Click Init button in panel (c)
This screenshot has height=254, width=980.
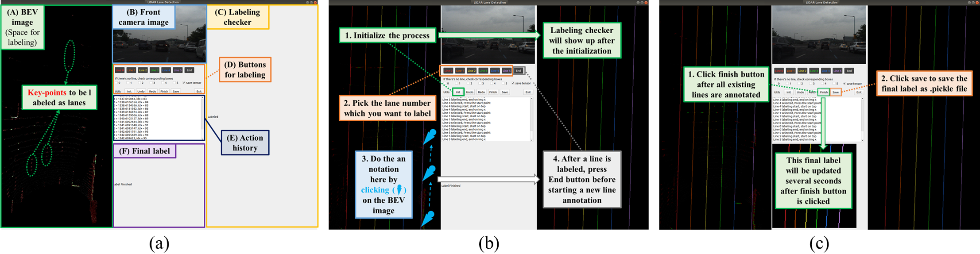(789, 92)
